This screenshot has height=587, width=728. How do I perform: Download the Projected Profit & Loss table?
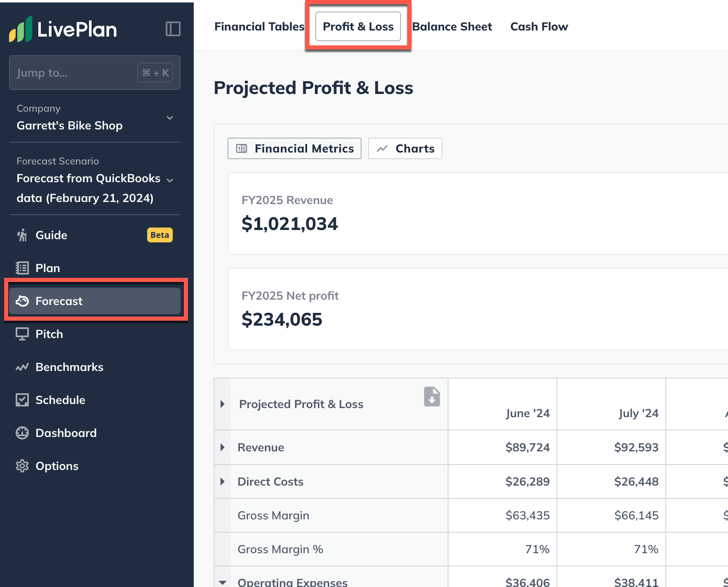click(x=432, y=397)
